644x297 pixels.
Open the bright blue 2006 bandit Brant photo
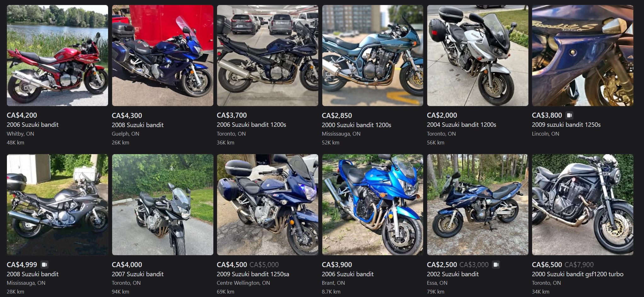coord(372,205)
